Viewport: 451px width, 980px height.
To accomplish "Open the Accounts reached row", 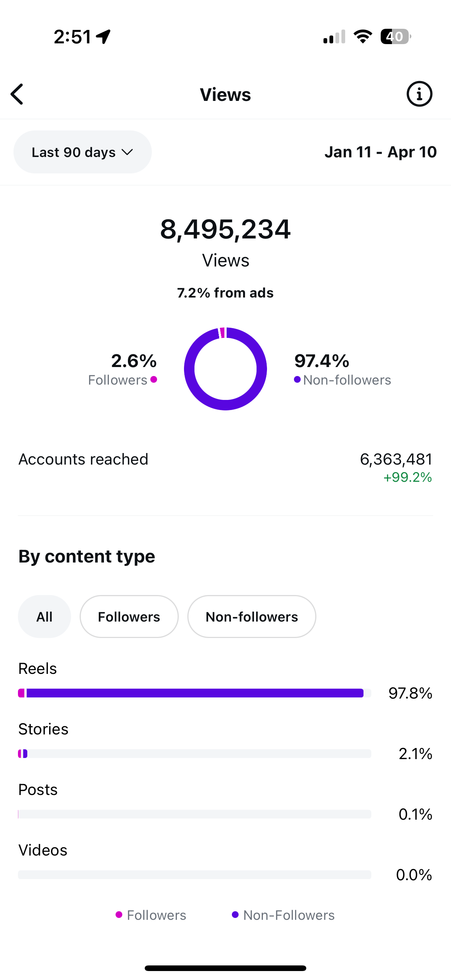I will click(225, 467).
